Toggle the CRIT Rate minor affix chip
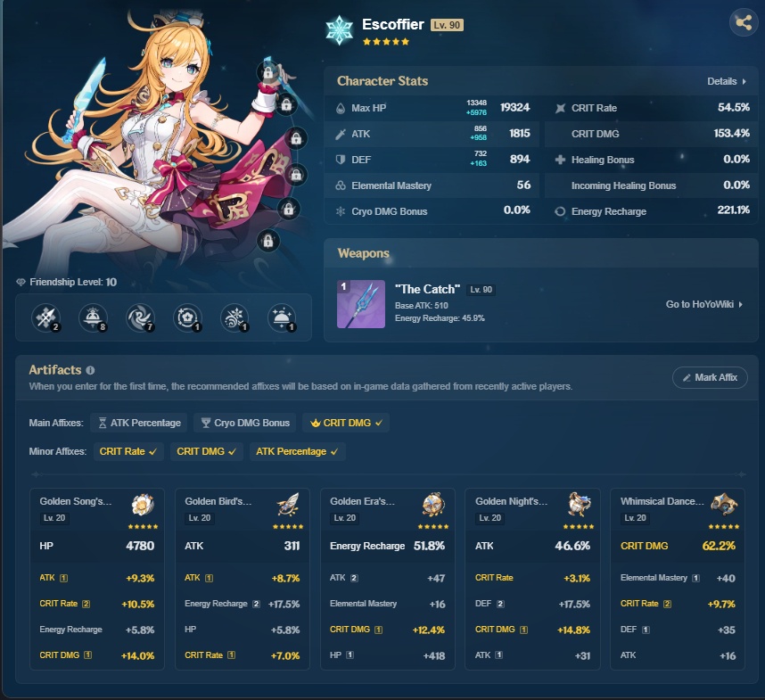Screen dimensions: 765x700 click(128, 452)
